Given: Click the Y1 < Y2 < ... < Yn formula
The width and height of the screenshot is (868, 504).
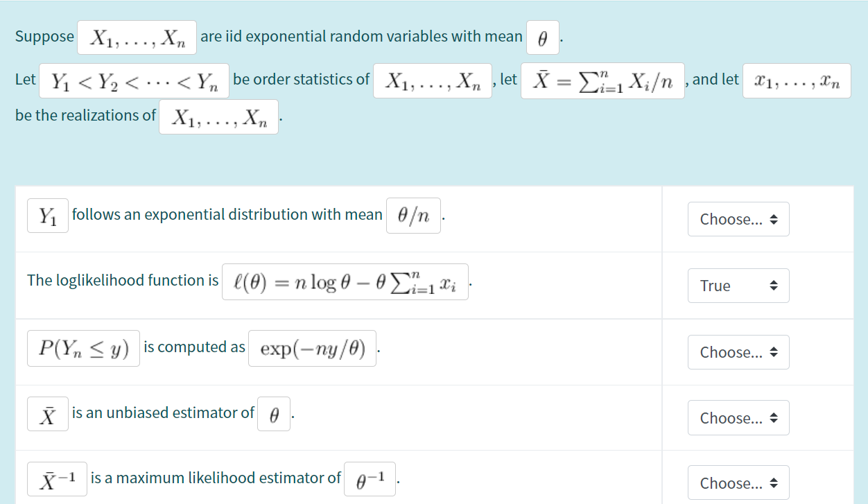Looking at the screenshot, I should pos(134,80).
